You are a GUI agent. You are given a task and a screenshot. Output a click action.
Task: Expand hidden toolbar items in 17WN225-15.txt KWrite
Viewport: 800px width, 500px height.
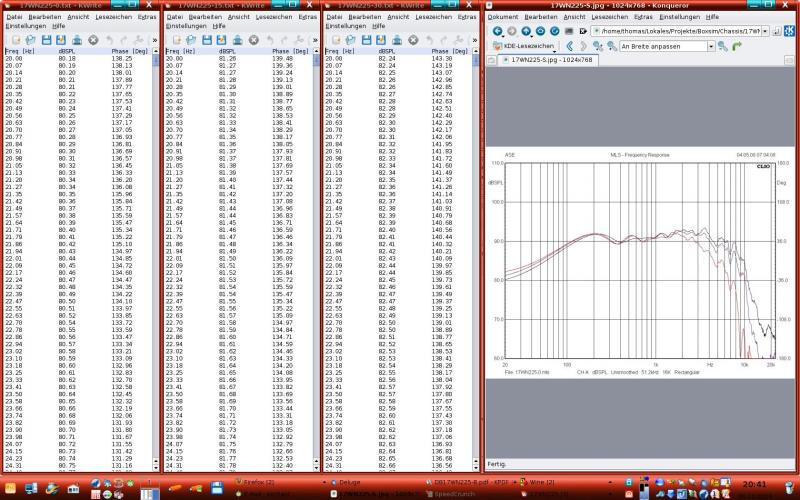point(315,40)
